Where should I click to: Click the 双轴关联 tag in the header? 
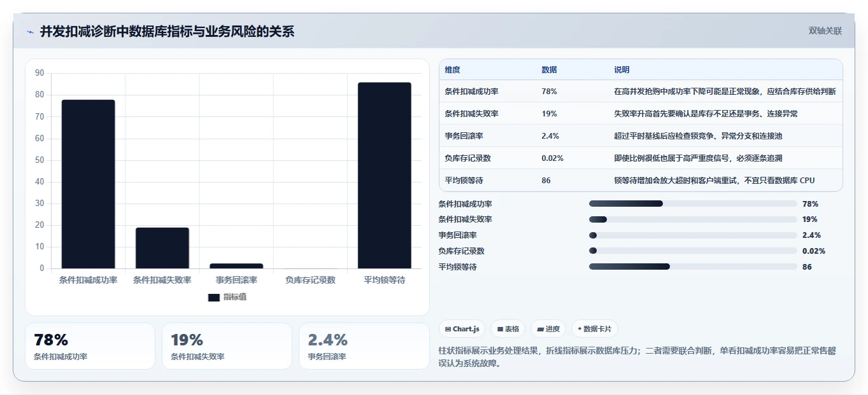point(825,31)
